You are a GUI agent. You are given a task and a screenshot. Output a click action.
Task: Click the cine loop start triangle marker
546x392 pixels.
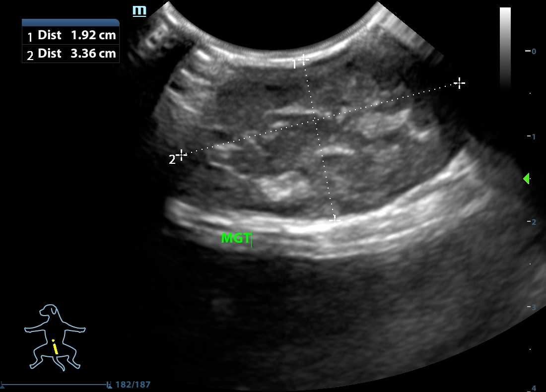(2, 385)
